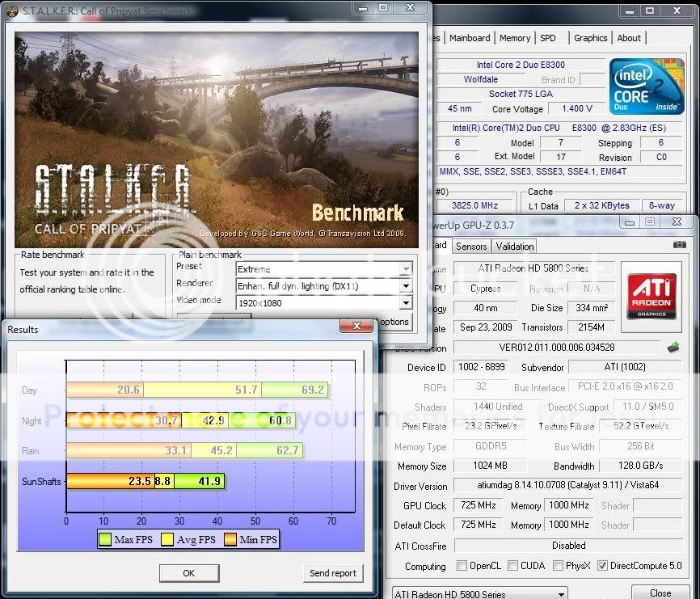700x599 pixels.
Task: Switch to the GPU-Z Sensors tab
Action: point(472,247)
